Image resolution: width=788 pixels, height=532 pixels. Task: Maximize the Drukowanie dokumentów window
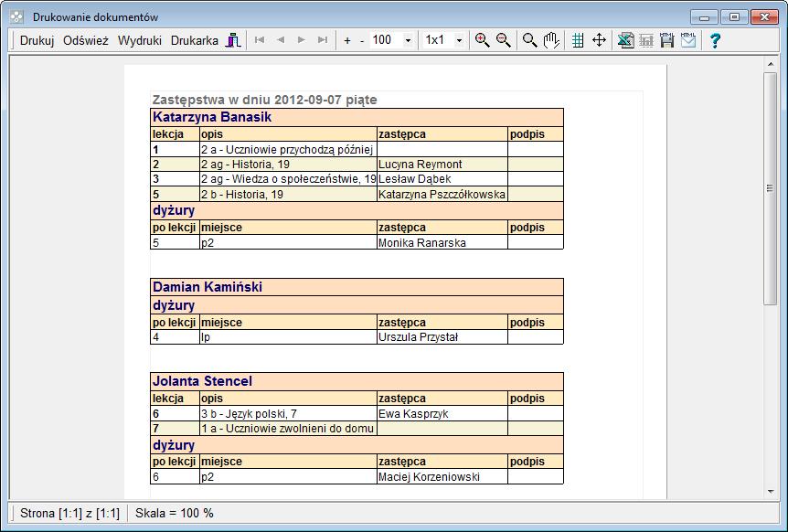[734, 17]
